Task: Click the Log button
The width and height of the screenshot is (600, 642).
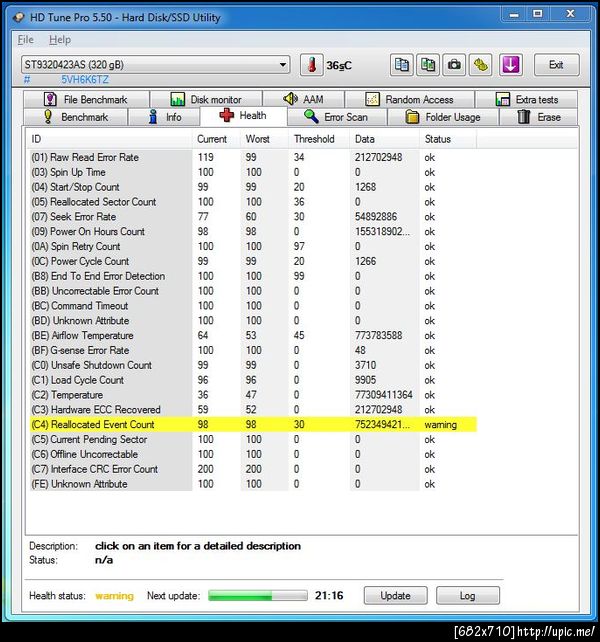Action: (x=467, y=595)
